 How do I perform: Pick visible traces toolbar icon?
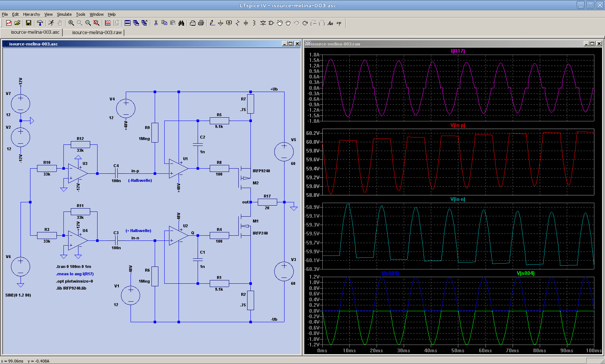pos(108,23)
